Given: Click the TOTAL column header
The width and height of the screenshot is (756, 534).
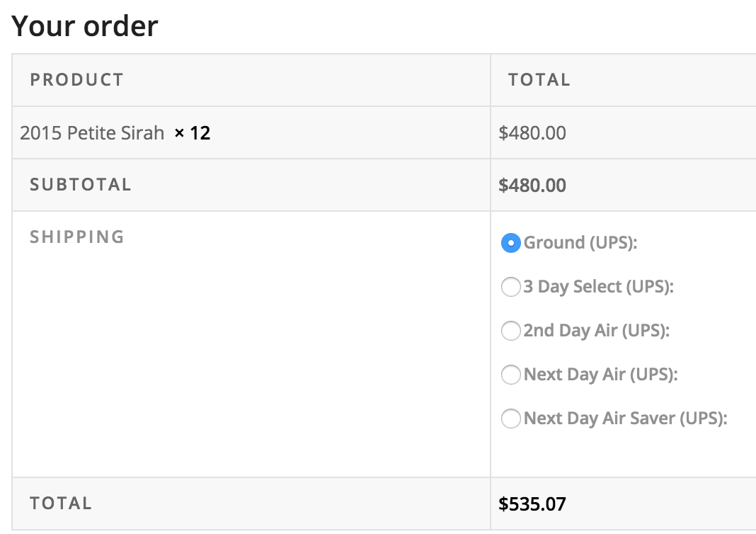Looking at the screenshot, I should (539, 79).
